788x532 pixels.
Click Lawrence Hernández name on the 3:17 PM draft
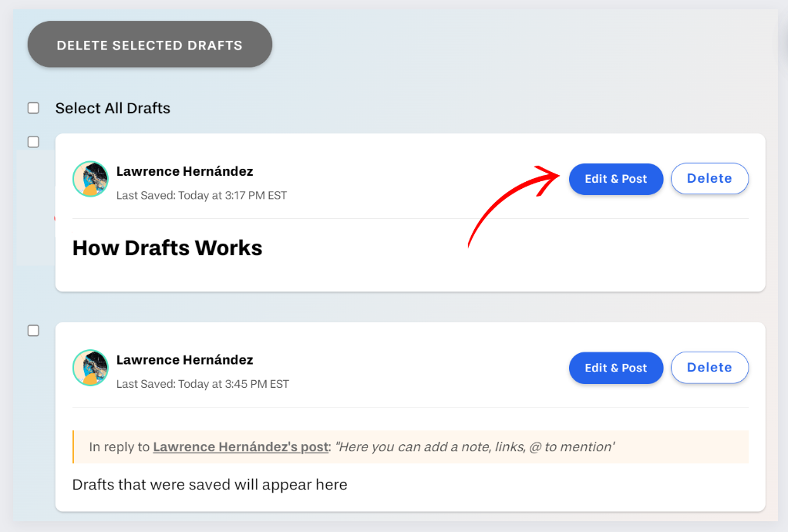coord(184,171)
